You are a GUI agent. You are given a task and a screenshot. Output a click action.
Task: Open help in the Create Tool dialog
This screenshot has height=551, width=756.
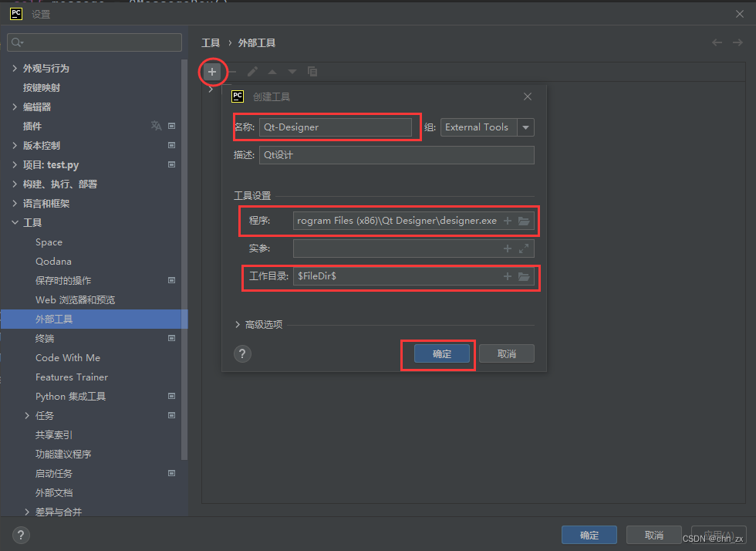[x=242, y=353]
